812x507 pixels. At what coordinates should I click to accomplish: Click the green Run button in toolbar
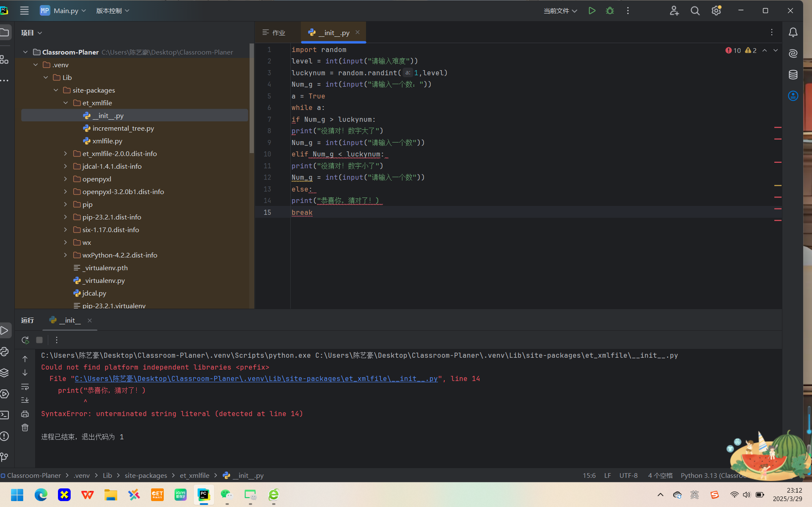592,11
